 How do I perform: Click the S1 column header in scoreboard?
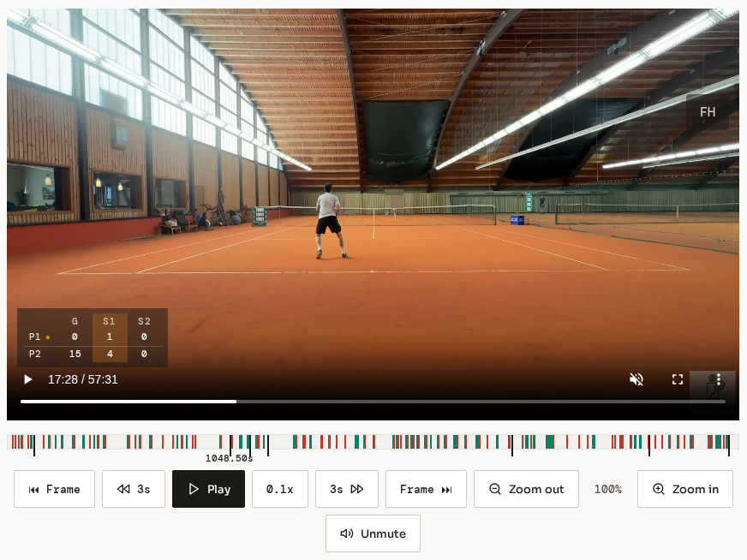click(x=109, y=321)
